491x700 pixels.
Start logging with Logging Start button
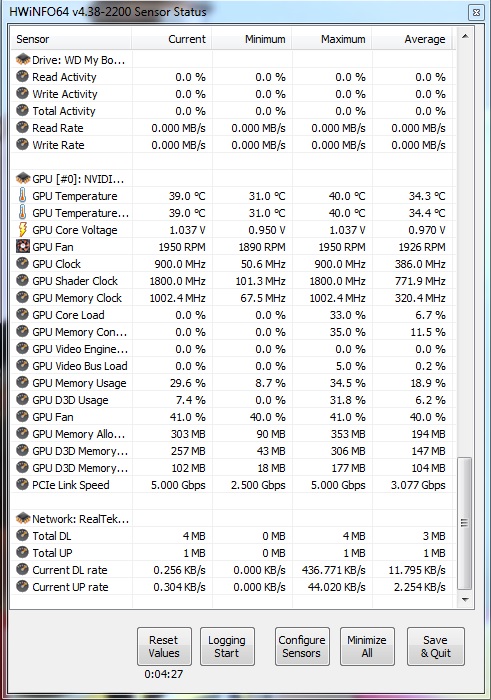tap(227, 646)
